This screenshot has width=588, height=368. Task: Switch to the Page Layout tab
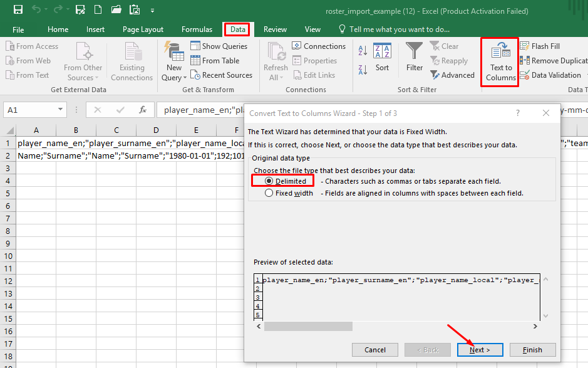tap(143, 29)
